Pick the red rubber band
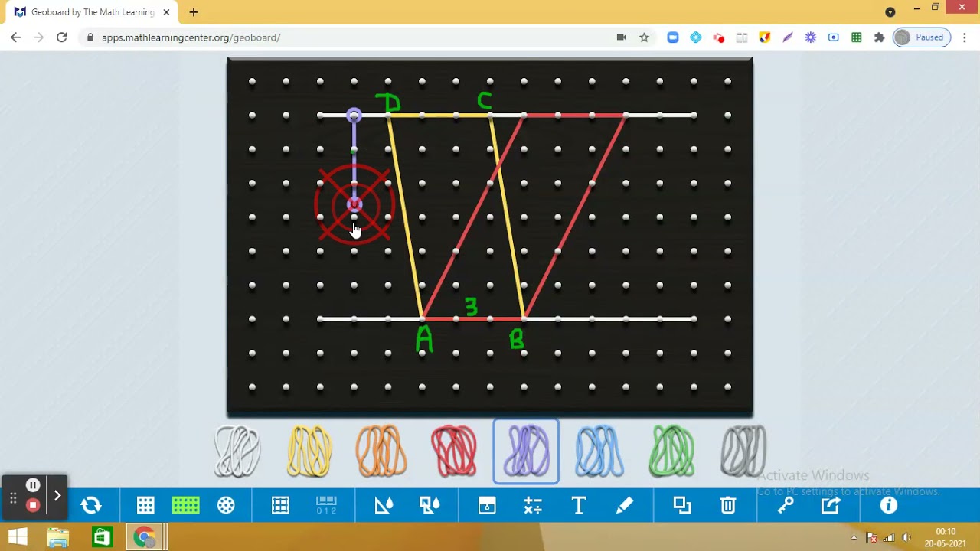Screen dimensions: 980x551 point(453,452)
